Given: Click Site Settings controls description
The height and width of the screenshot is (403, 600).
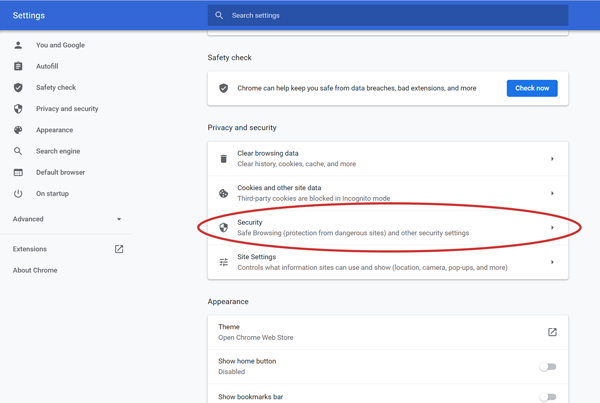Looking at the screenshot, I should (372, 268).
